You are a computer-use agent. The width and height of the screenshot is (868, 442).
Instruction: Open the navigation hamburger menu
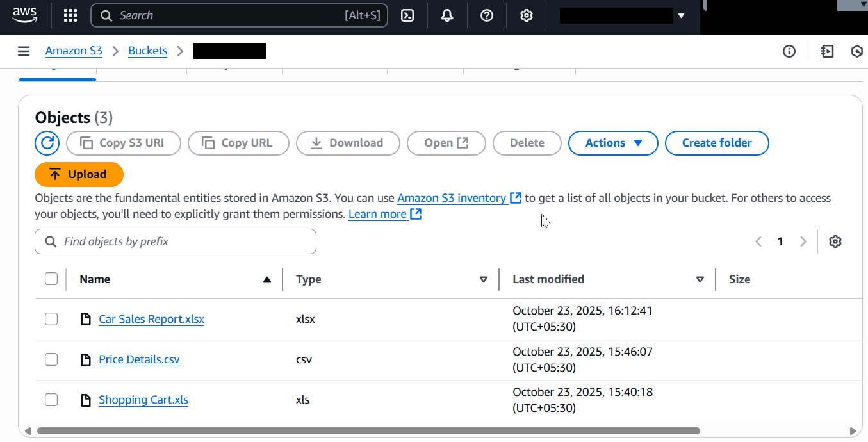tap(24, 51)
